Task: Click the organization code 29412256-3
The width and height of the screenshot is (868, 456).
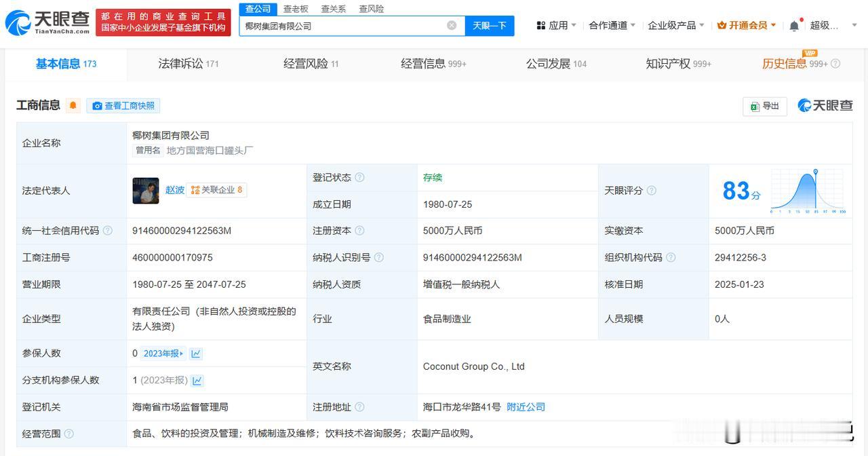Action: 741,257
